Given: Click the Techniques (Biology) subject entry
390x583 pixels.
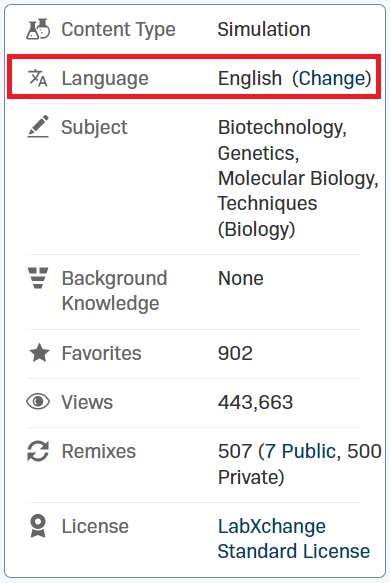Looking at the screenshot, I should 267,216.
